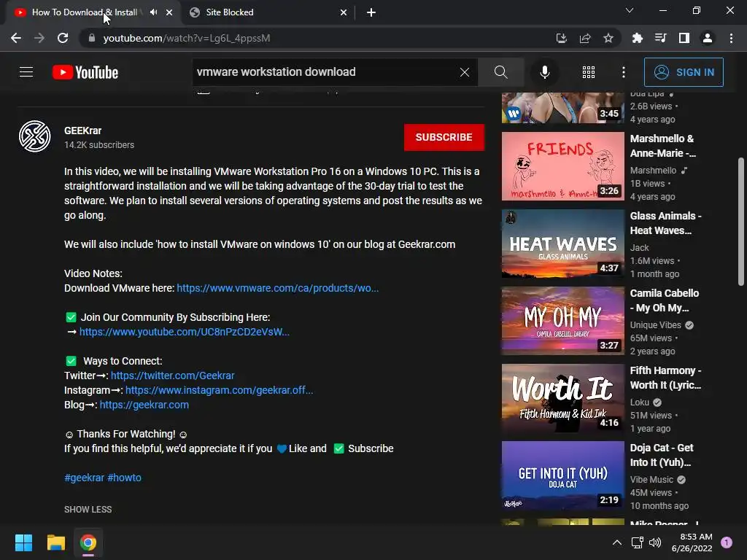
Task: Click the Doja Cat - Get Into It title
Action: [661, 455]
